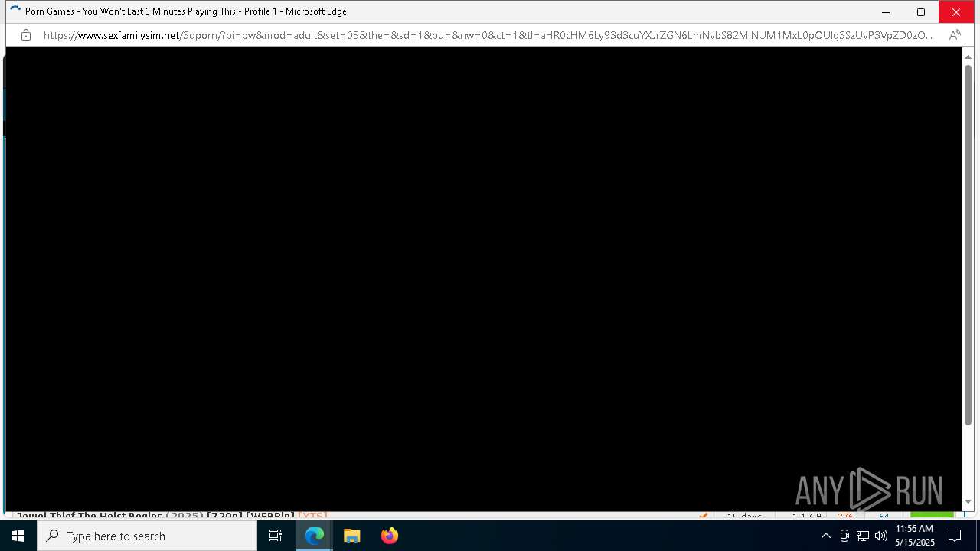
Task: Open network settings tray icon
Action: click(x=863, y=536)
